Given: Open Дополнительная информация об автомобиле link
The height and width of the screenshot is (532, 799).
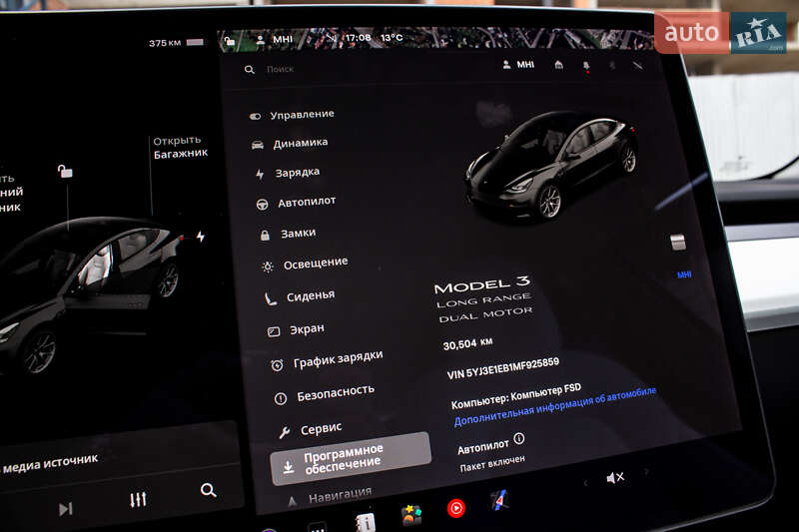Looking at the screenshot, I should coord(555,407).
